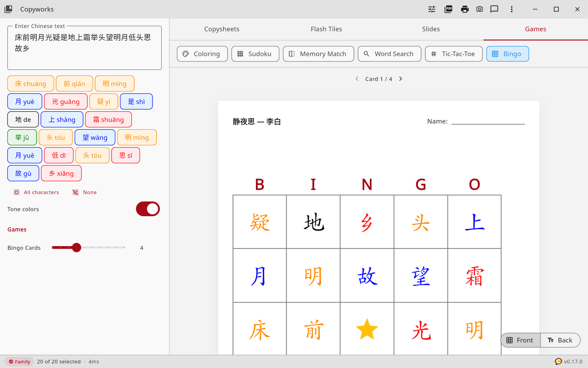Open the Memory Match game
Screen dimensions: 588x368
point(318,54)
